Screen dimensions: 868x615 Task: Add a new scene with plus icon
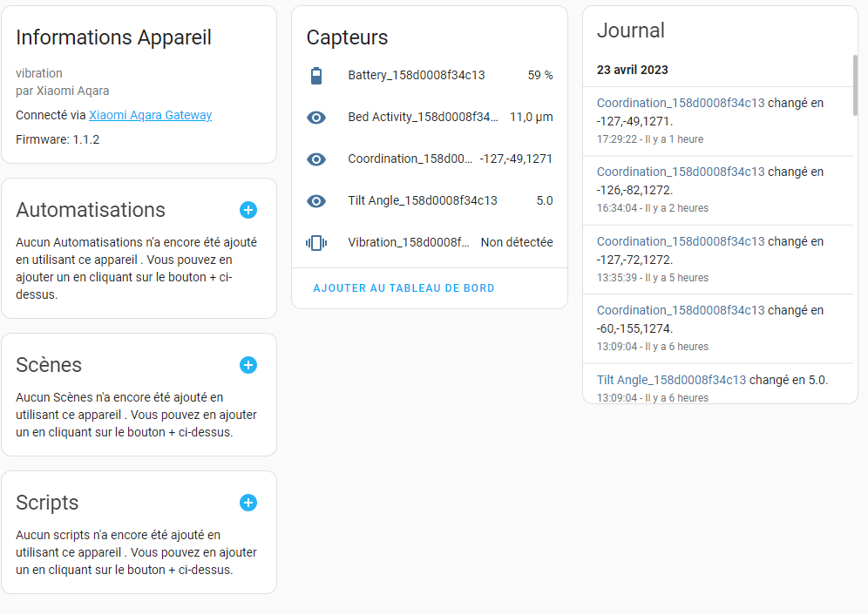tap(248, 365)
